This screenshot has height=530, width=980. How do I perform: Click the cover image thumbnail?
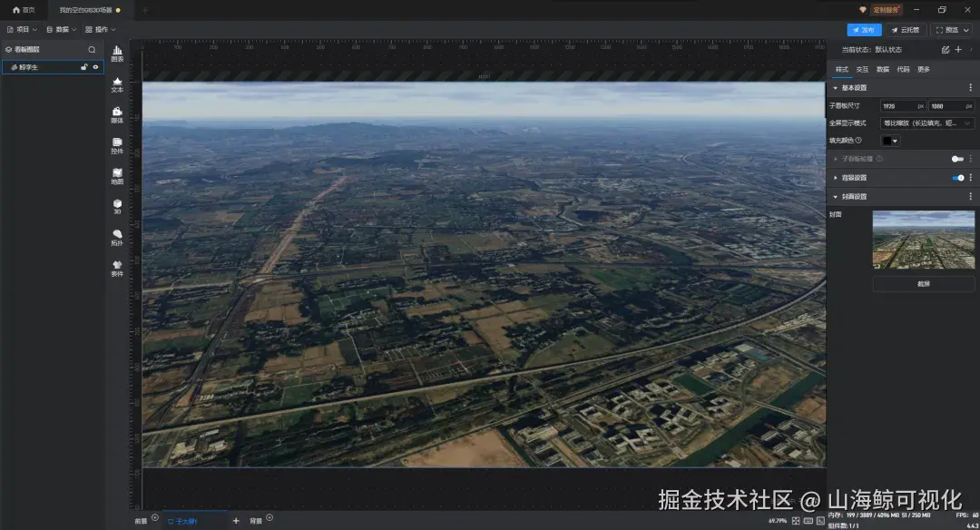tap(924, 240)
